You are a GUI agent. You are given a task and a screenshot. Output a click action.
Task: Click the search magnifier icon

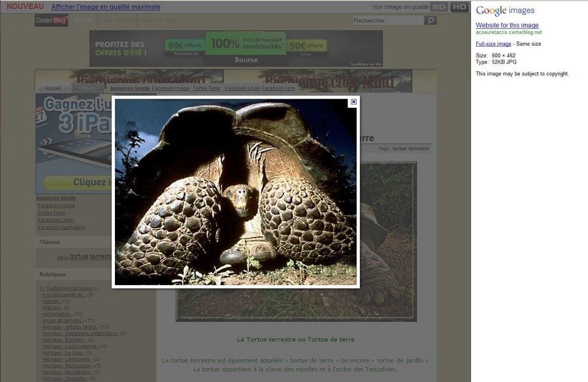coord(431,21)
